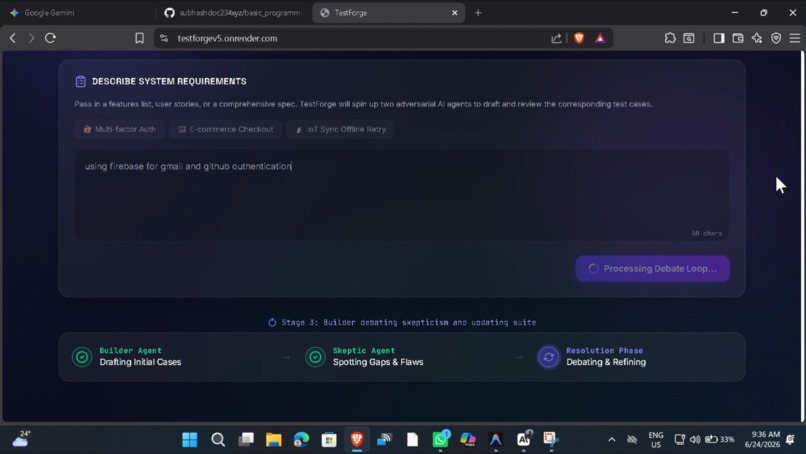Viewport: 806px width, 454px height.
Task: Open the weather widget showing 24°
Action: click(21, 439)
